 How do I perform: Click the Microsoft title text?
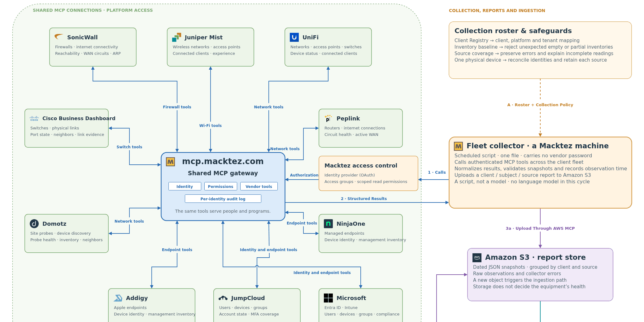[351, 298]
